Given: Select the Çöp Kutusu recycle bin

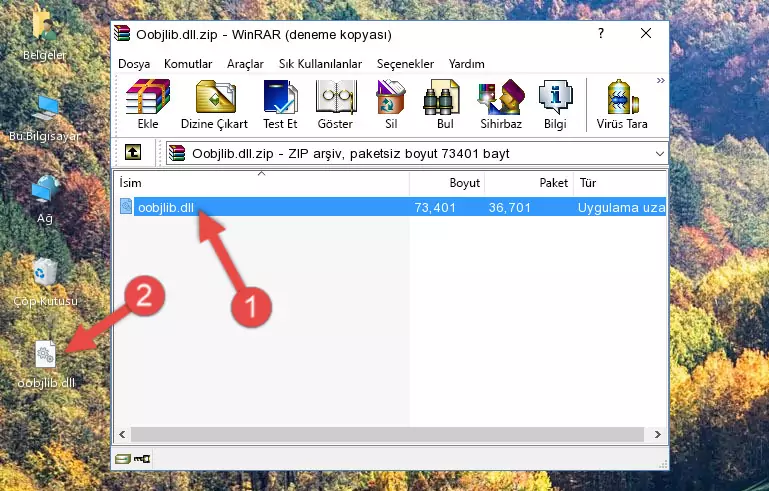Looking at the screenshot, I should (x=45, y=282).
